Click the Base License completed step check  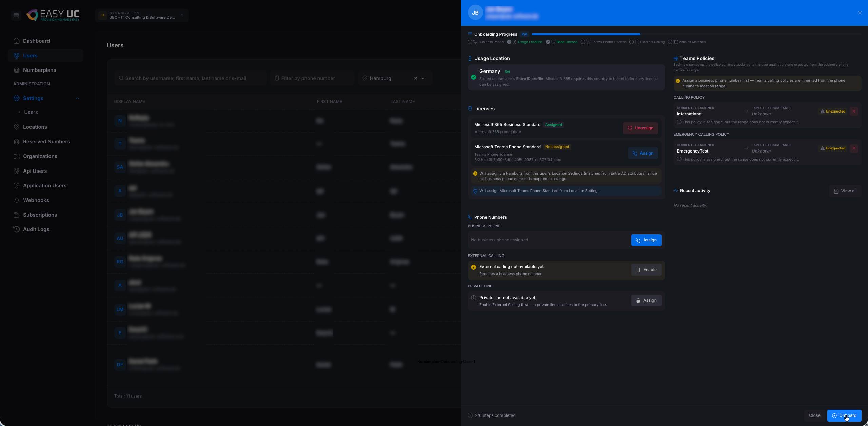click(548, 42)
